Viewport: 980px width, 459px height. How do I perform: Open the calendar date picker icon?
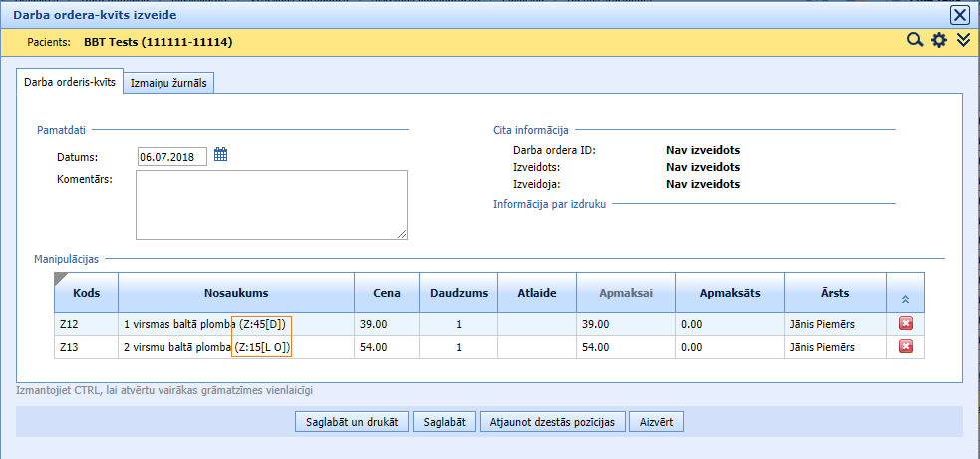[x=221, y=155]
